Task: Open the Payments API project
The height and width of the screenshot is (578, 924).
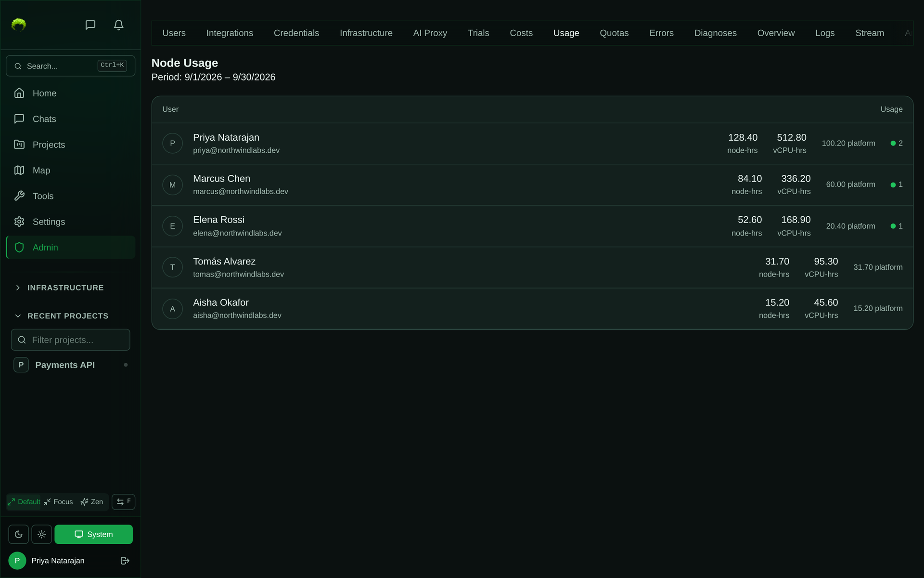Action: click(x=70, y=365)
